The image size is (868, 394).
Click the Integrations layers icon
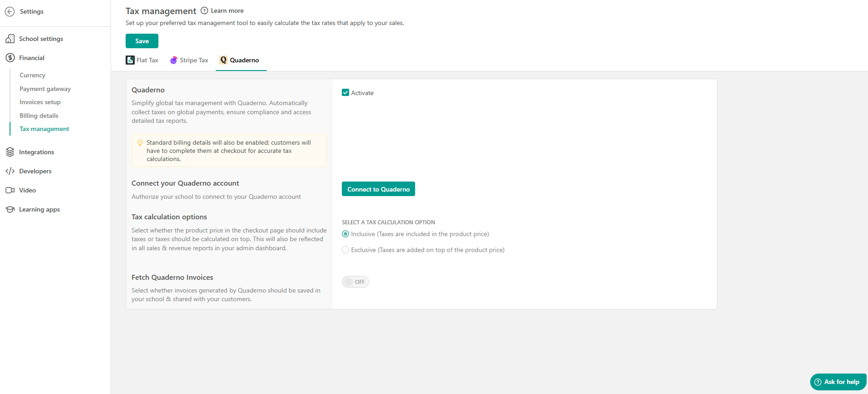coord(10,152)
